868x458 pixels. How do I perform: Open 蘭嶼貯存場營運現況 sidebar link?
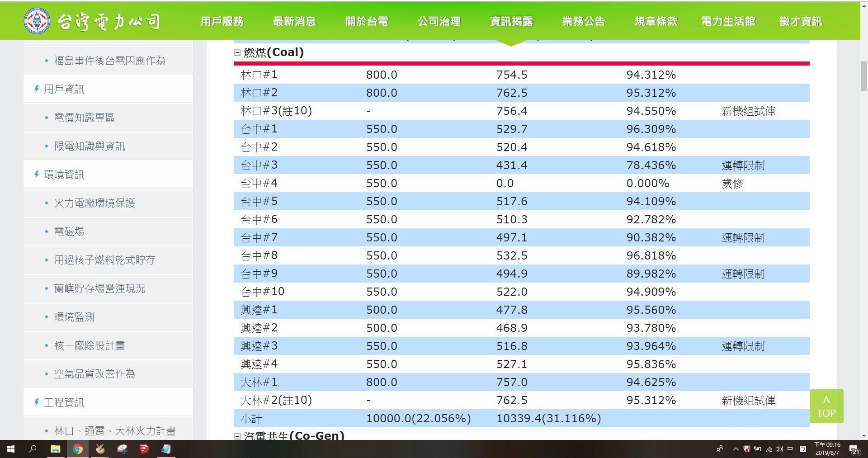(100, 288)
